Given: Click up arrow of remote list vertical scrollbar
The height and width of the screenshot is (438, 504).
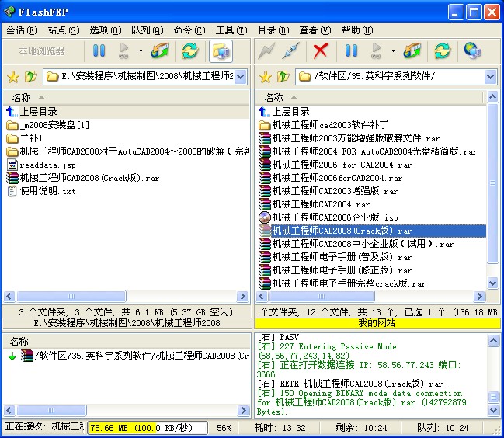Looking at the screenshot, I should pyautogui.click(x=493, y=96).
